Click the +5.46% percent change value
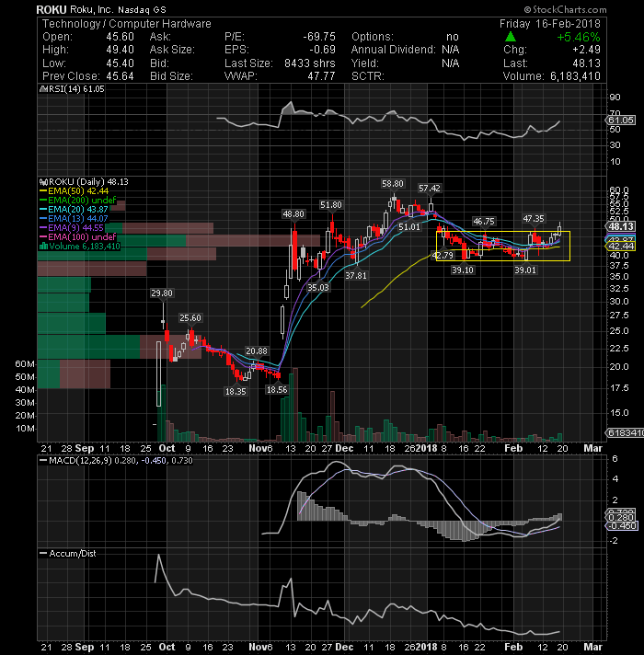 579,37
